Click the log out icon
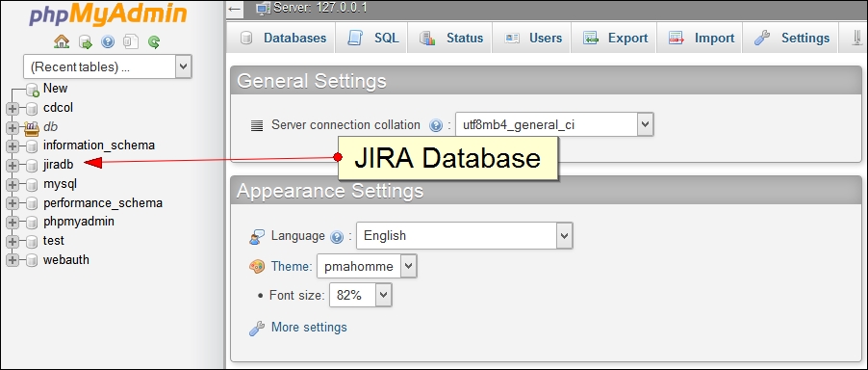 [86, 42]
